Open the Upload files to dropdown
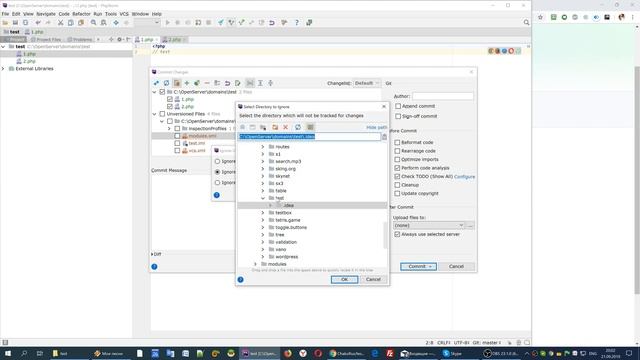 point(429,226)
